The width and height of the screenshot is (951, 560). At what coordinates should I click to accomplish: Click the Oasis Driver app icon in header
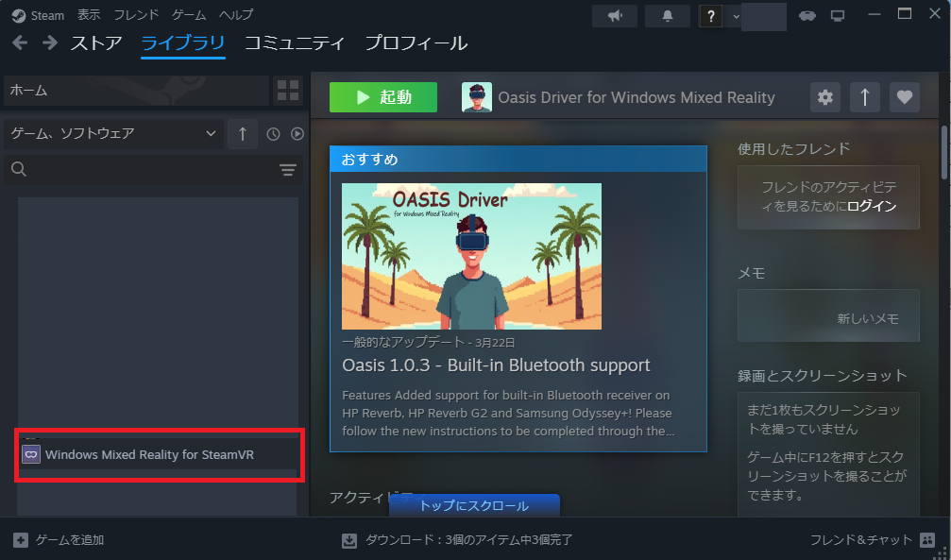[x=477, y=97]
